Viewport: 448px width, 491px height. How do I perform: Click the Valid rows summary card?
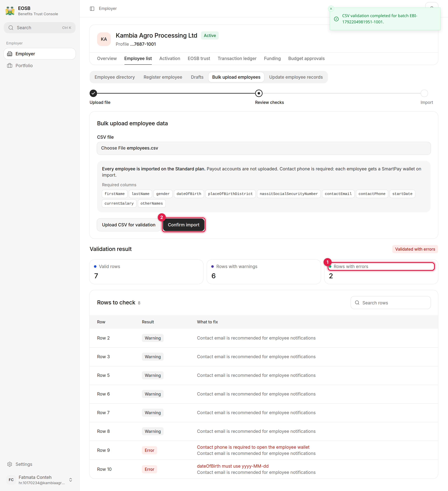point(146,272)
